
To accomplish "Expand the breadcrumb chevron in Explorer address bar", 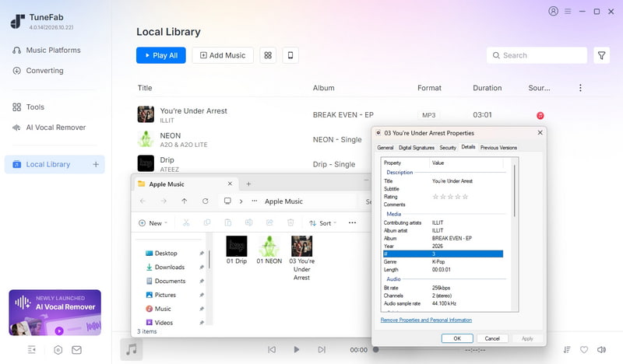I will tap(241, 201).
